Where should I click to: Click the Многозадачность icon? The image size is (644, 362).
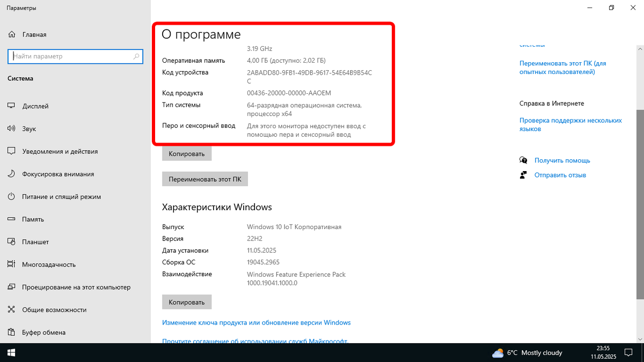pos(11,264)
